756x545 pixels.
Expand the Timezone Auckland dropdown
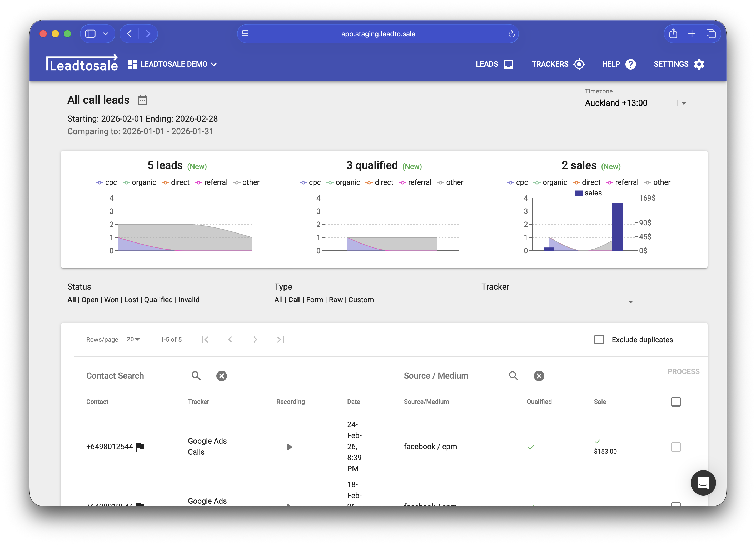tap(684, 103)
